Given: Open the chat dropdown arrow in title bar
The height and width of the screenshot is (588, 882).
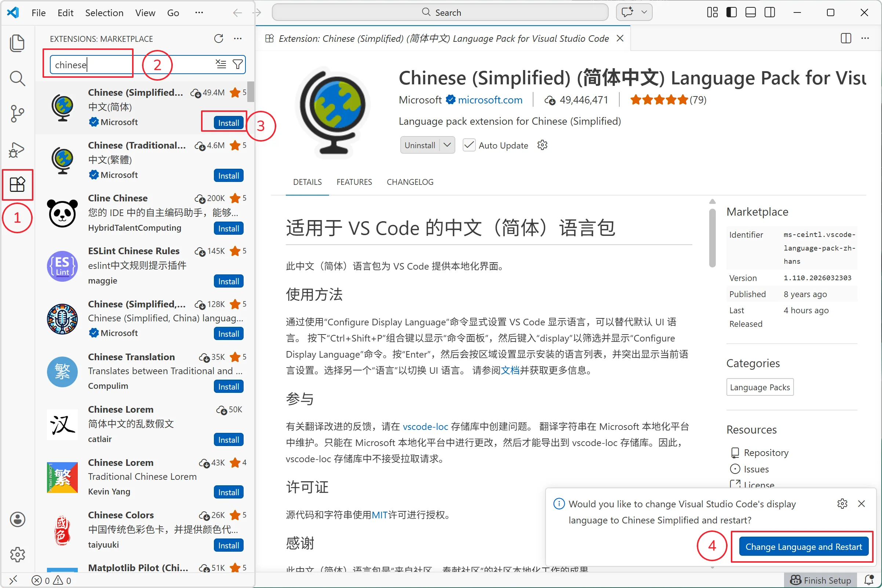Looking at the screenshot, I should click(644, 12).
